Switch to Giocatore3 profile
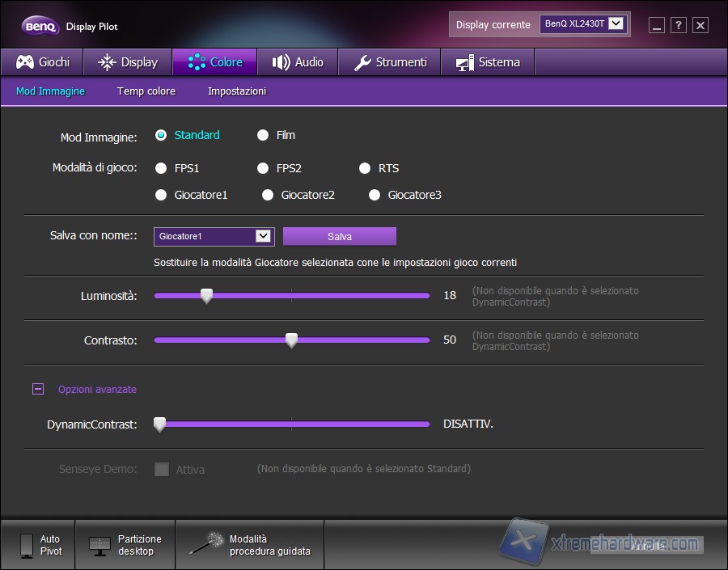The width and height of the screenshot is (728, 570). click(374, 194)
